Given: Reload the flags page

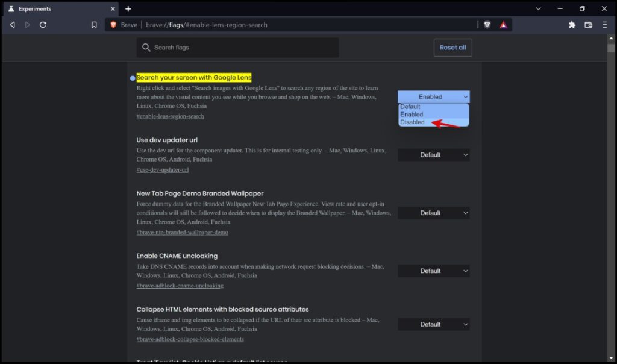Looking at the screenshot, I should [x=43, y=25].
